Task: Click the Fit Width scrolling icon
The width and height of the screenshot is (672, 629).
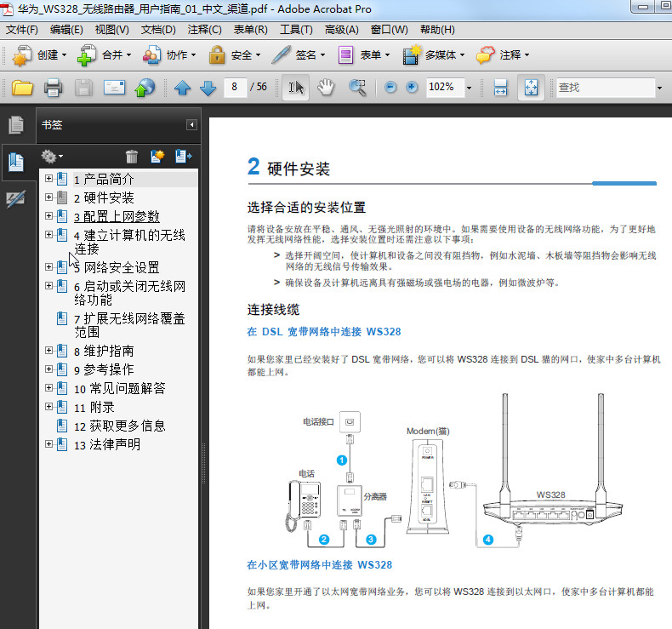Action: 500,88
